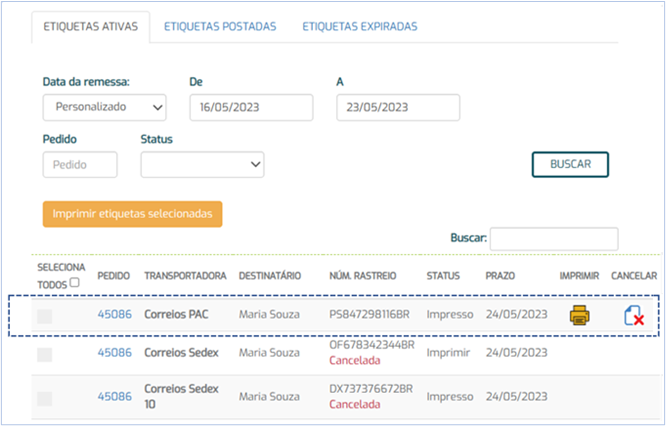Open order 45086 link in OF678342344BR row
666x426 pixels.
114,352
